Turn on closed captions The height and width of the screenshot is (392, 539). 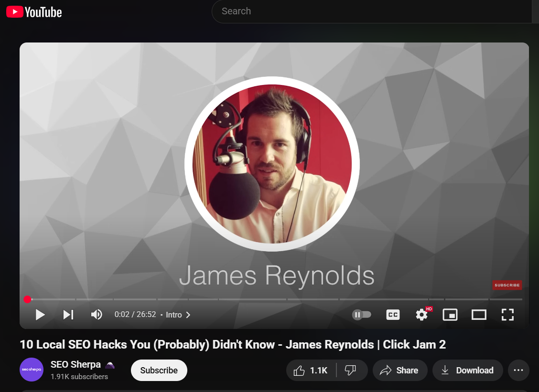click(x=393, y=315)
